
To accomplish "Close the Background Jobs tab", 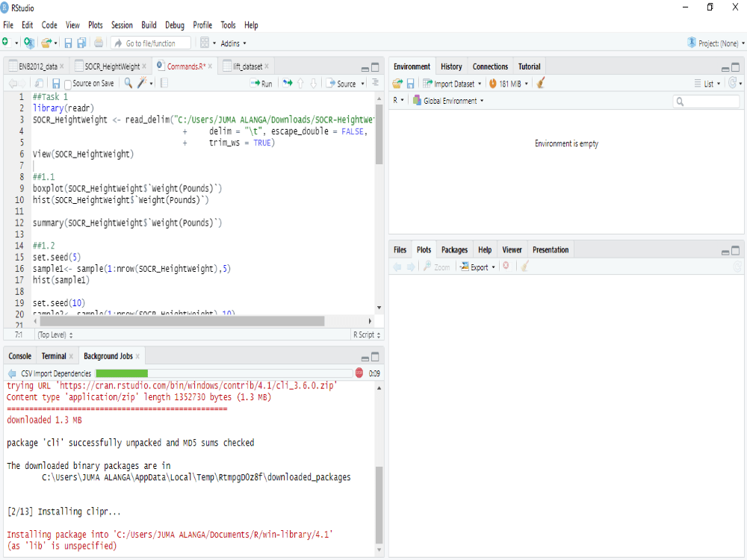I will click(137, 355).
